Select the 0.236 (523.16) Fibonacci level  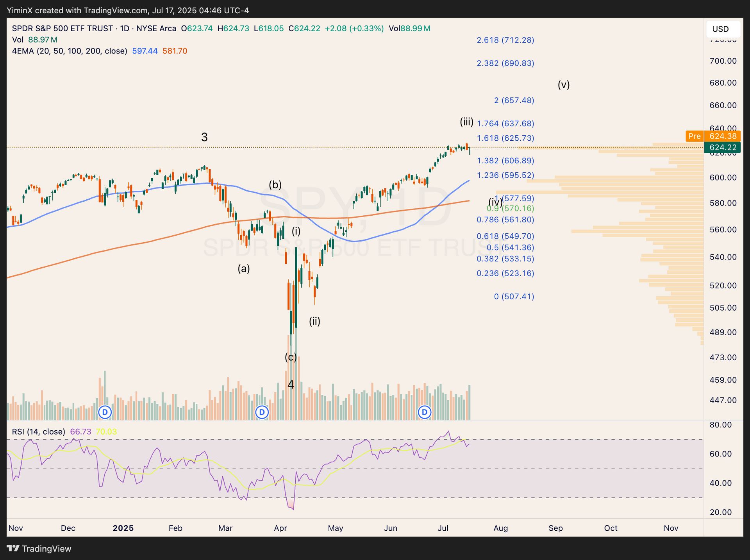click(505, 273)
